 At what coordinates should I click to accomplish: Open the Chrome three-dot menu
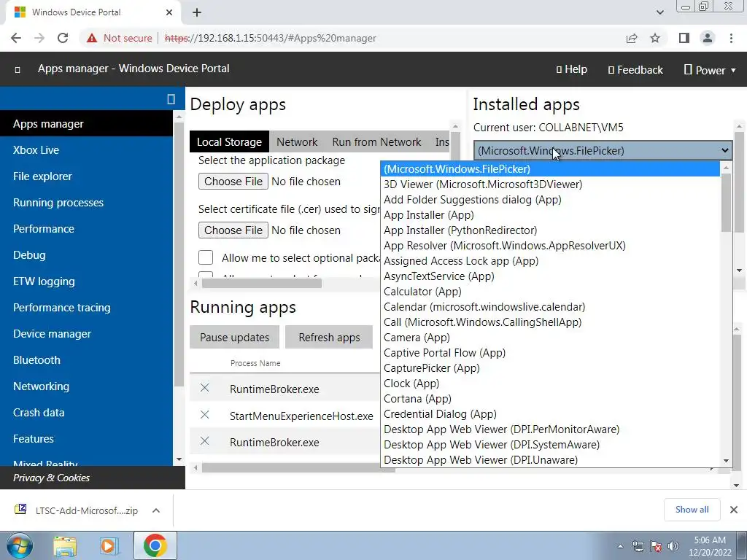point(731,38)
